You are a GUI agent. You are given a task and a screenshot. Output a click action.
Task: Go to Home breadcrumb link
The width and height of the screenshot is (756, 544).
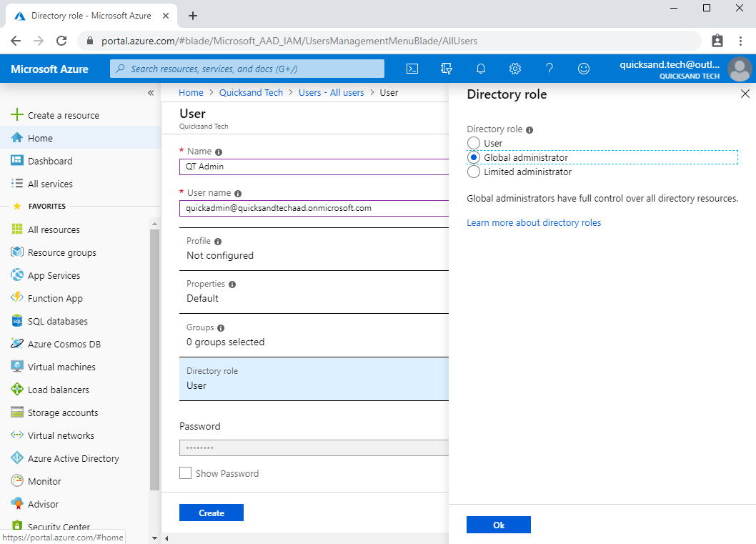pyautogui.click(x=191, y=93)
